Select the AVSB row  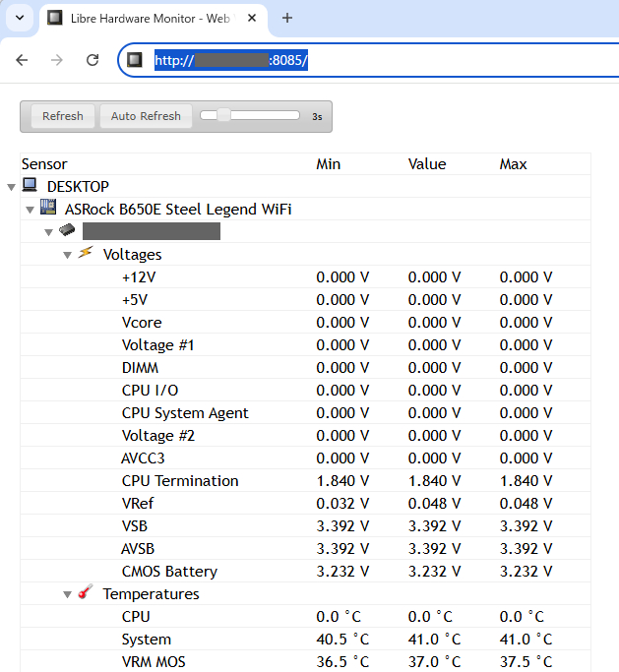pyautogui.click(x=305, y=549)
